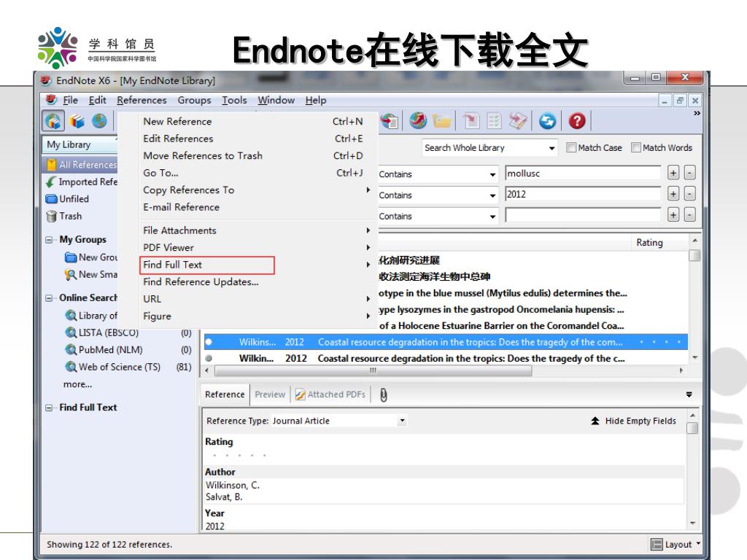Click the reference list horizontal scrollbar
This screenshot has width=747, height=560.
pos(373,370)
